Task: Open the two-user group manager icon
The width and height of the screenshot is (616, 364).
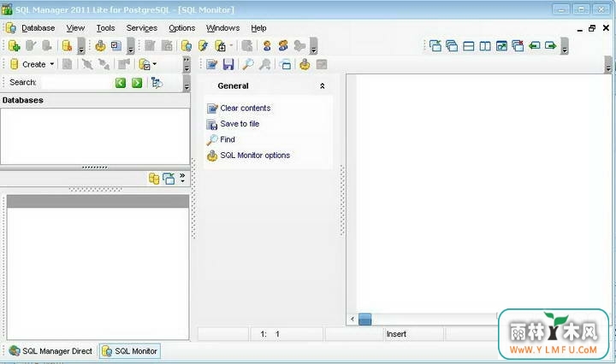Action: pos(283,46)
